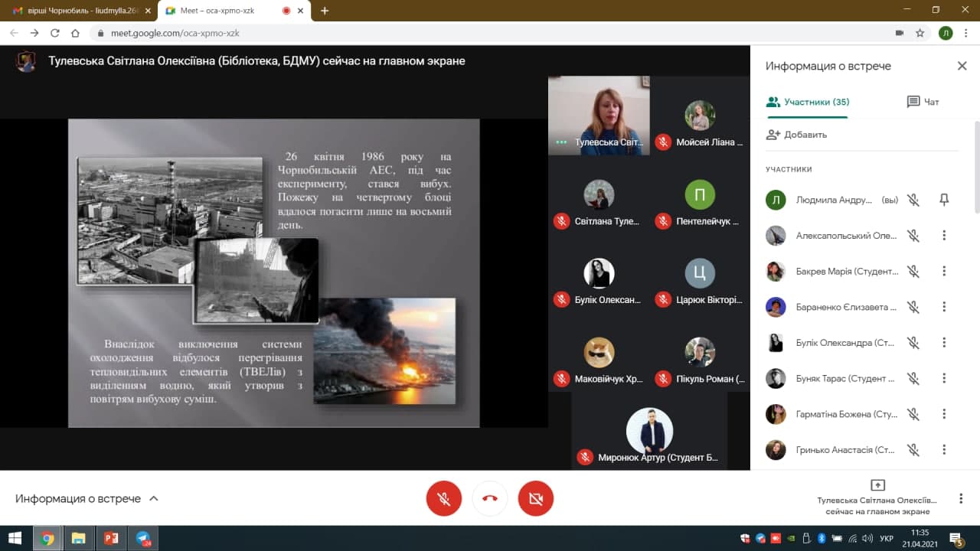Expand Информация о встрече at the bottom

pyautogui.click(x=87, y=499)
